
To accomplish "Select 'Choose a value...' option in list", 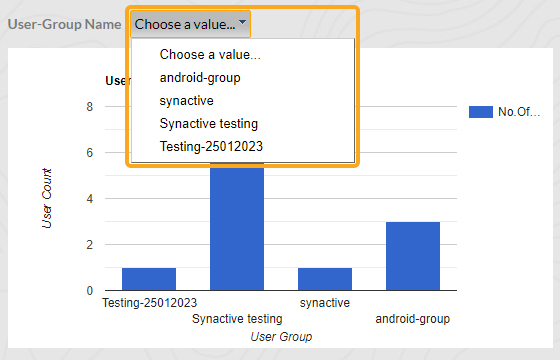I will [210, 55].
